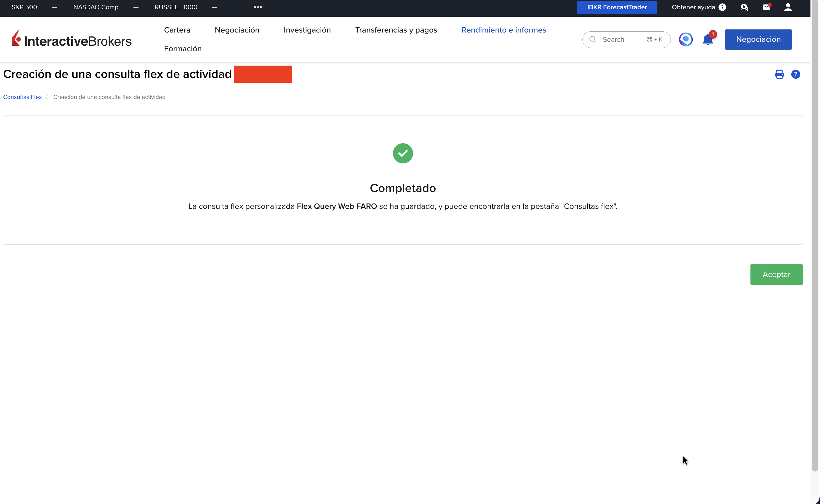Click the green Aceptar button
Image resolution: width=820 pixels, height=504 pixels.
[x=776, y=274]
